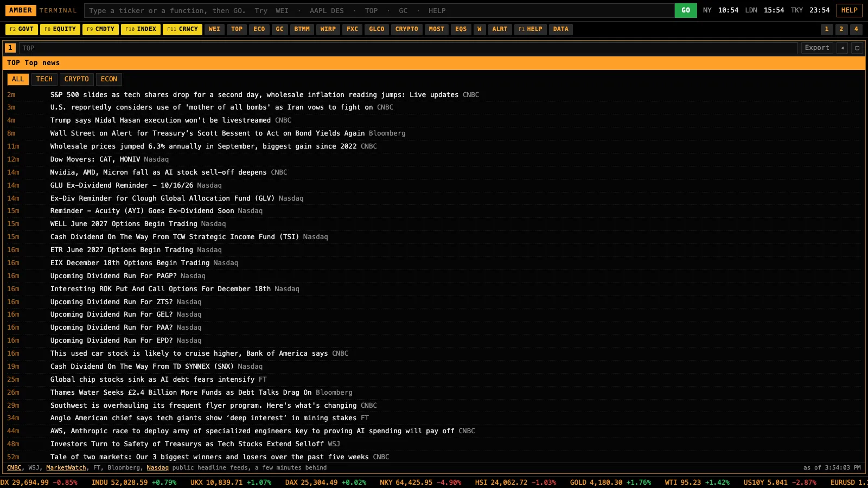Open the EQS toolbar shortcut
Viewport: 868px width, 488px height.
pos(461,29)
